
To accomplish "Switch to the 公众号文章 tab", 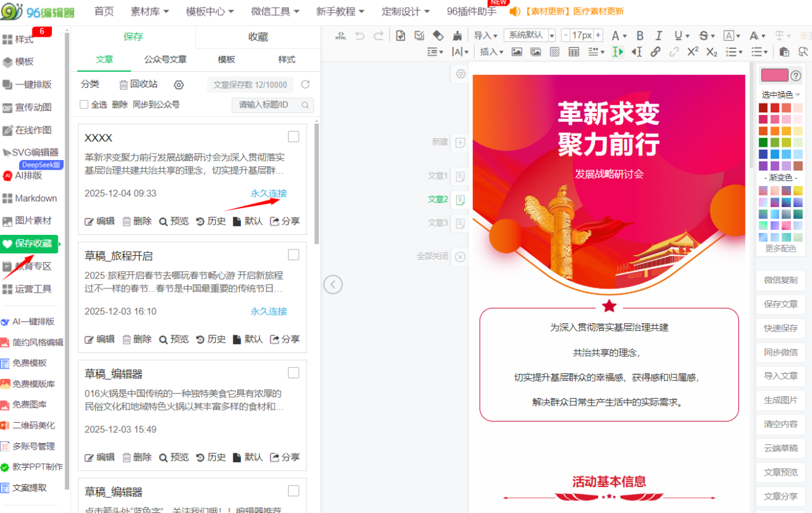I will pos(165,59).
